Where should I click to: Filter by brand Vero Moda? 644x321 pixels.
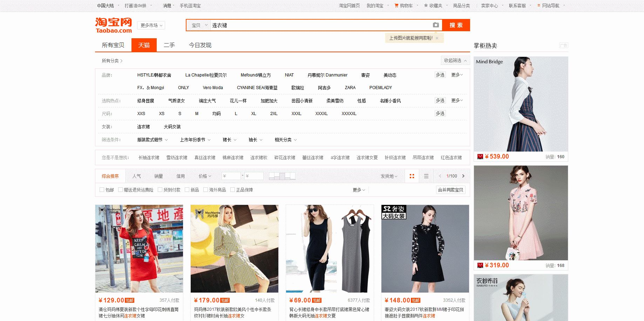213,88
